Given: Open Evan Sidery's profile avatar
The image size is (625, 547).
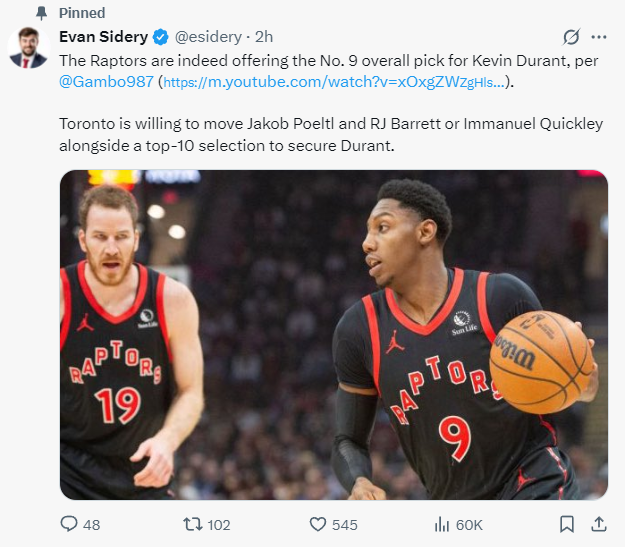Looking at the screenshot, I should (28, 48).
